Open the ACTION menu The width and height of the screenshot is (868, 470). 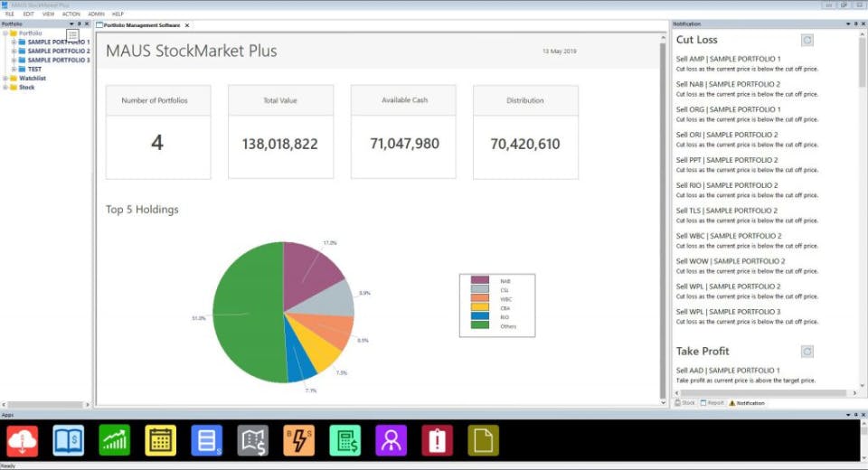(x=71, y=14)
